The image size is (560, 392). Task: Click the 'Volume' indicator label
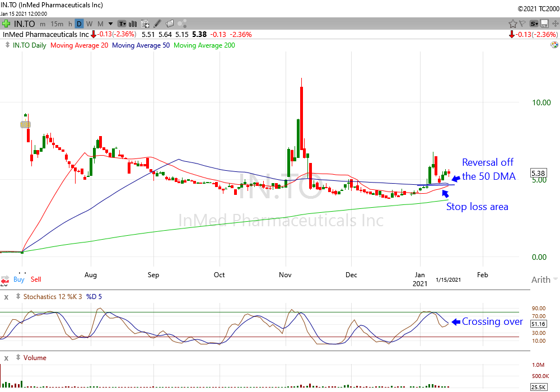click(35, 358)
